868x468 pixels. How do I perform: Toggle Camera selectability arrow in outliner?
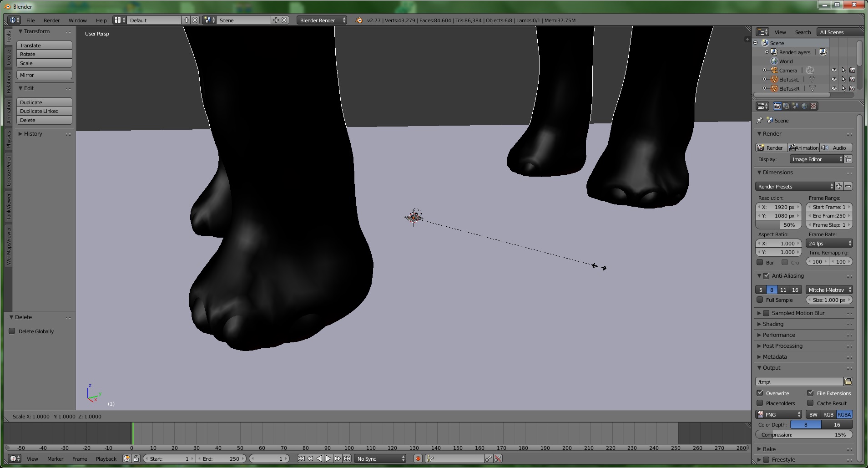pos(843,70)
